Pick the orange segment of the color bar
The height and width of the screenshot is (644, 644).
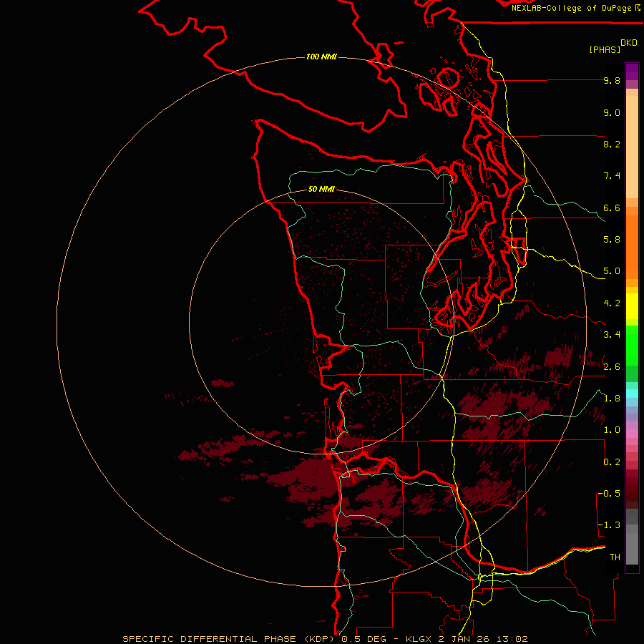pos(632,247)
